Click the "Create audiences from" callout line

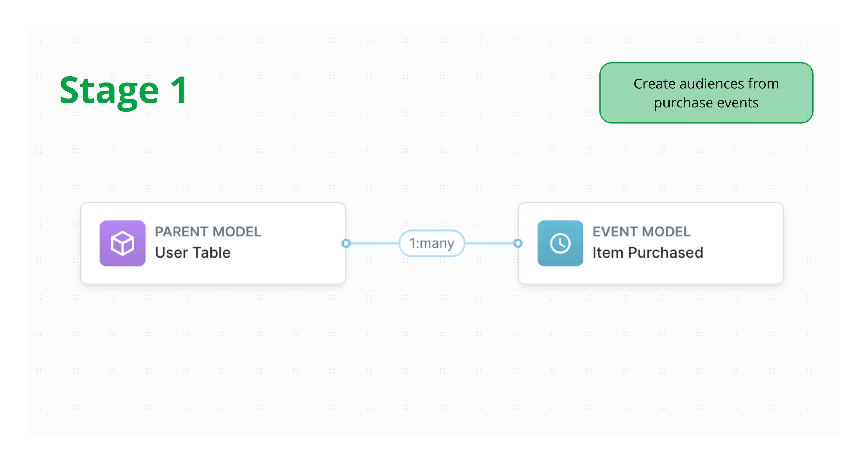(x=706, y=84)
